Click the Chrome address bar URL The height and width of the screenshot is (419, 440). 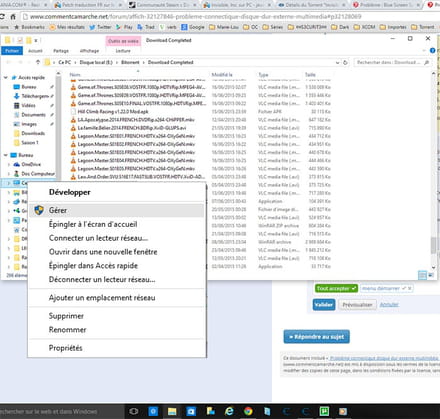[x=195, y=16]
